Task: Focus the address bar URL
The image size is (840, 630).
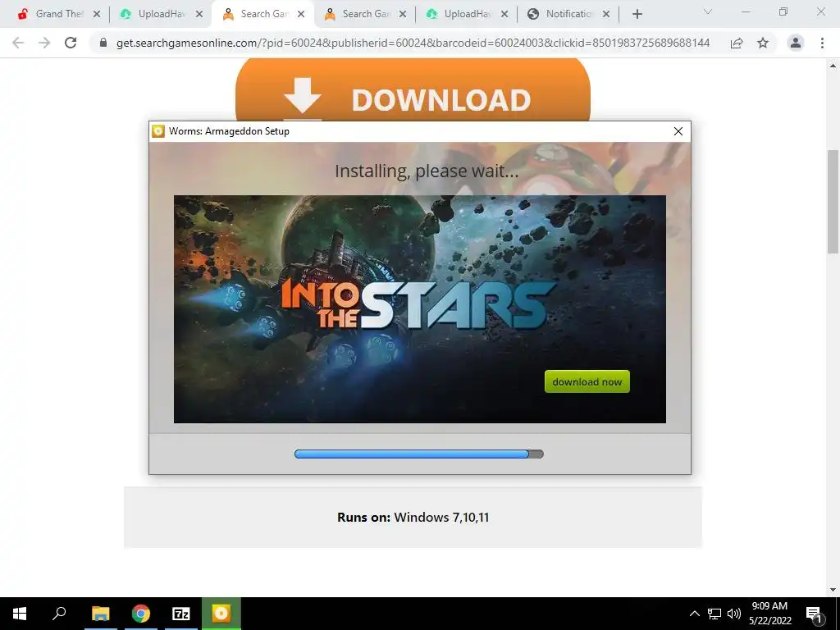Action: point(413,43)
